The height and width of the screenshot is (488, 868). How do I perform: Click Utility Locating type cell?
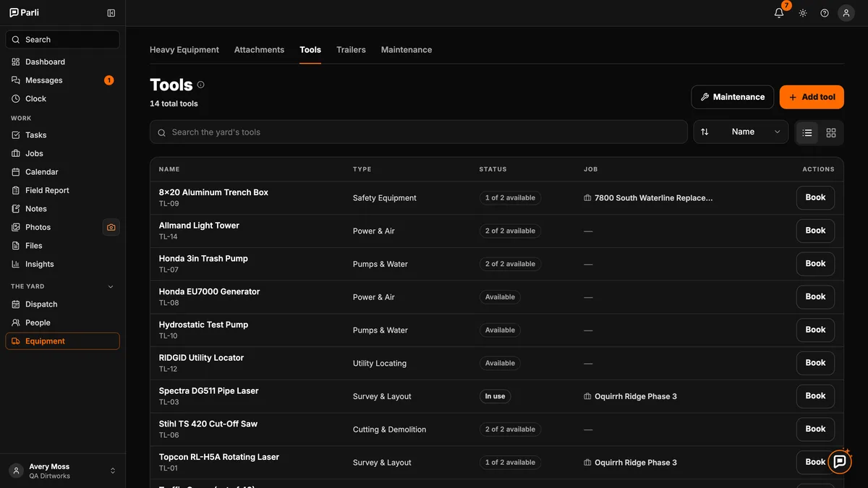pos(380,364)
